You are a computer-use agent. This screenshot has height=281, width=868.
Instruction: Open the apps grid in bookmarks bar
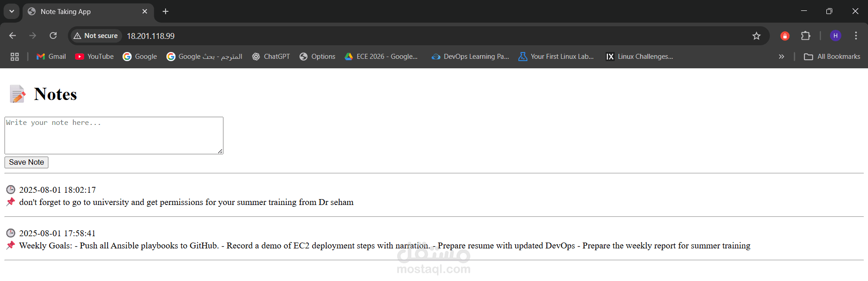[14, 57]
